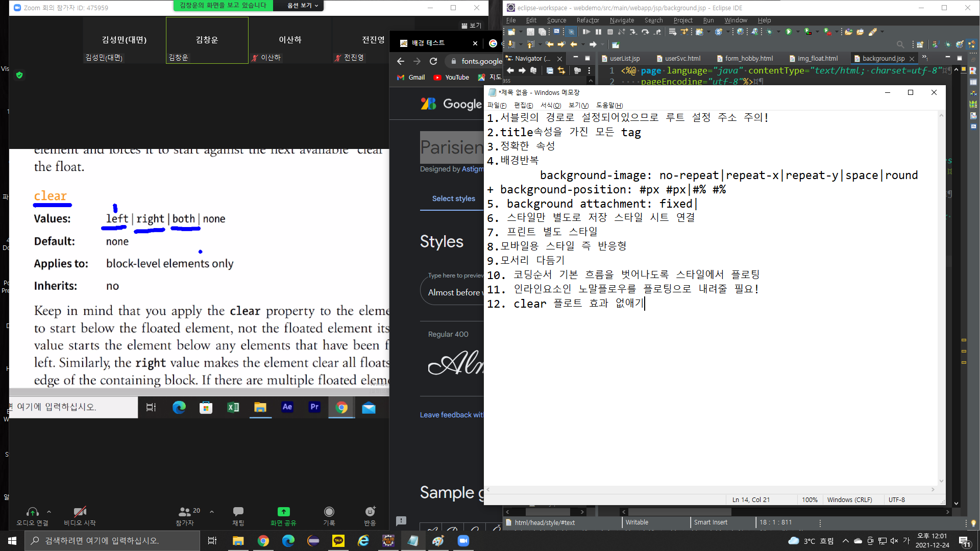Screen dimensions: 980x551
Task: Show hidden editor tabs chevron in Eclipse
Action: 924,58
